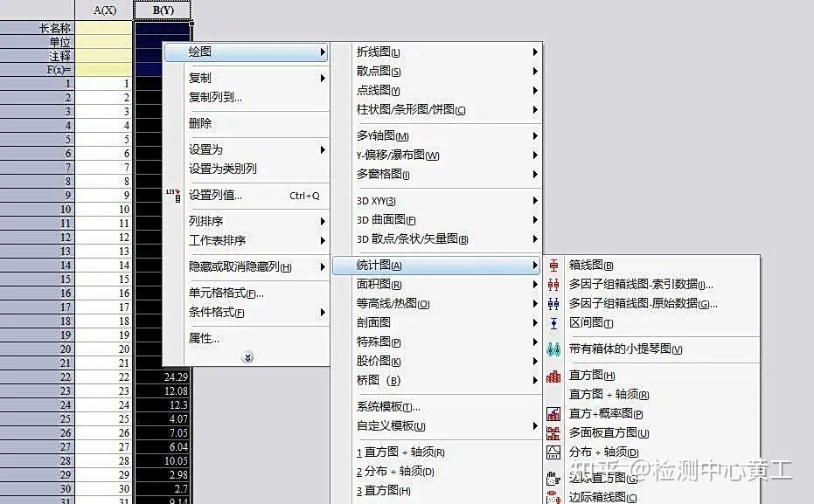Click the 多因子组箱线图-索引数据 grouped box chart icon
The height and width of the screenshot is (504, 814).
click(x=553, y=285)
